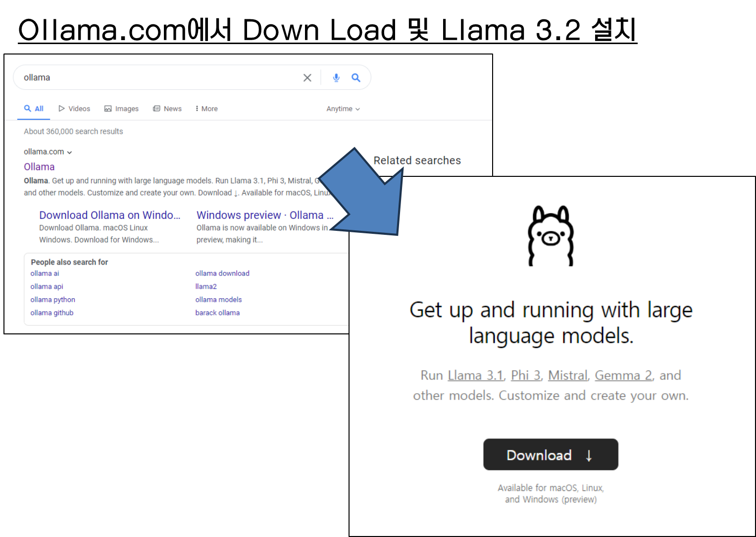Open the Mistral model link
This screenshot has width=756, height=537.
click(x=568, y=376)
